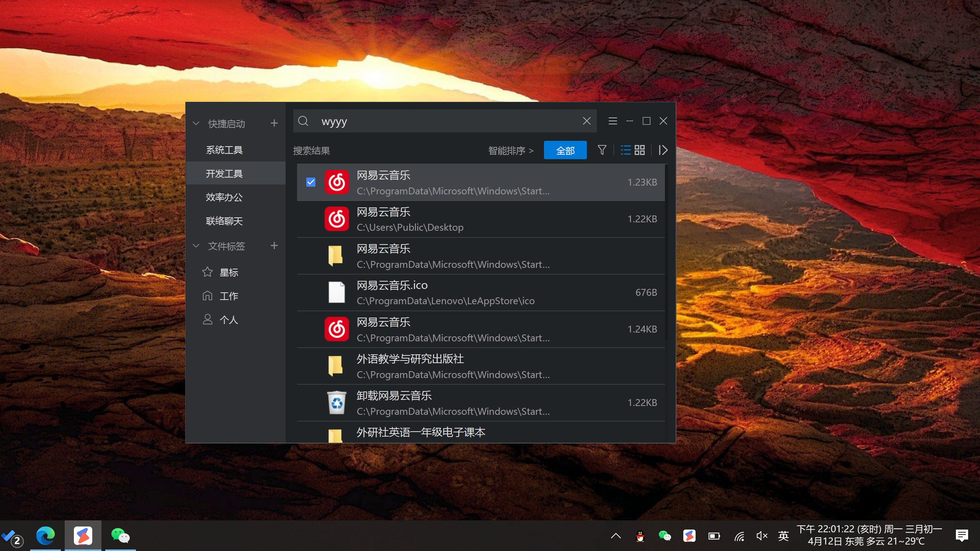Viewport: 980px width, 551px height.
Task: Open the hamburger menu
Action: 612,121
